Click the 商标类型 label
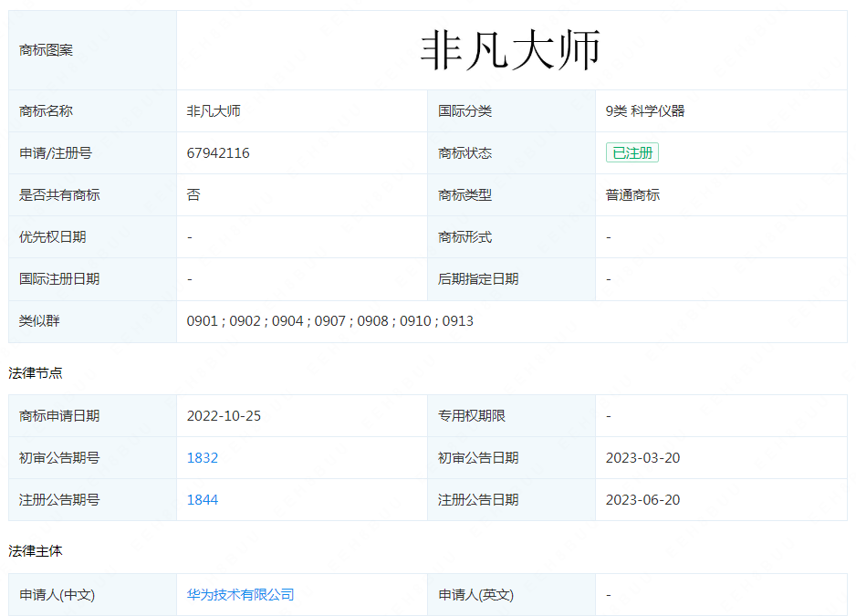This screenshot has width=856, height=616. [x=465, y=195]
